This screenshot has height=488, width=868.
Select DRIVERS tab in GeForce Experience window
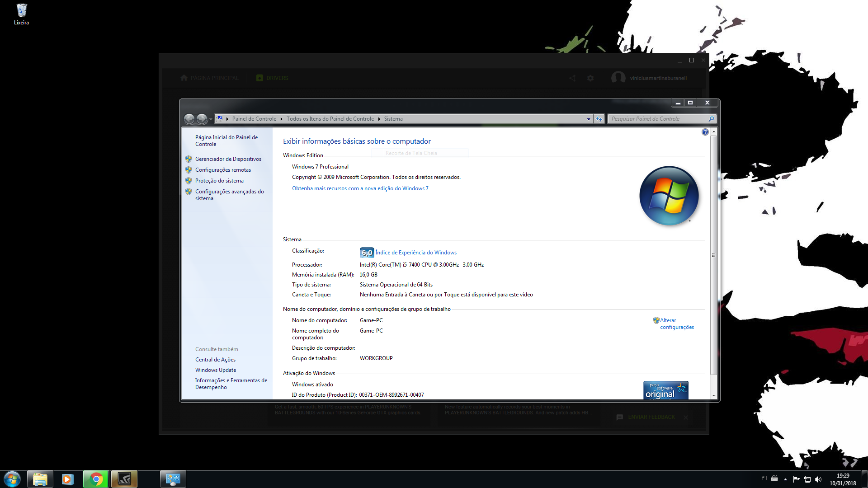[x=272, y=78]
